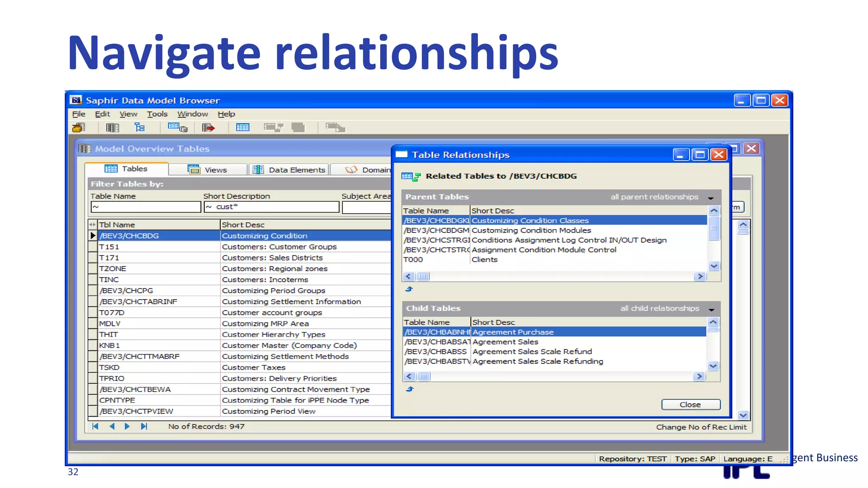Go to next record navigation button

coord(127,427)
